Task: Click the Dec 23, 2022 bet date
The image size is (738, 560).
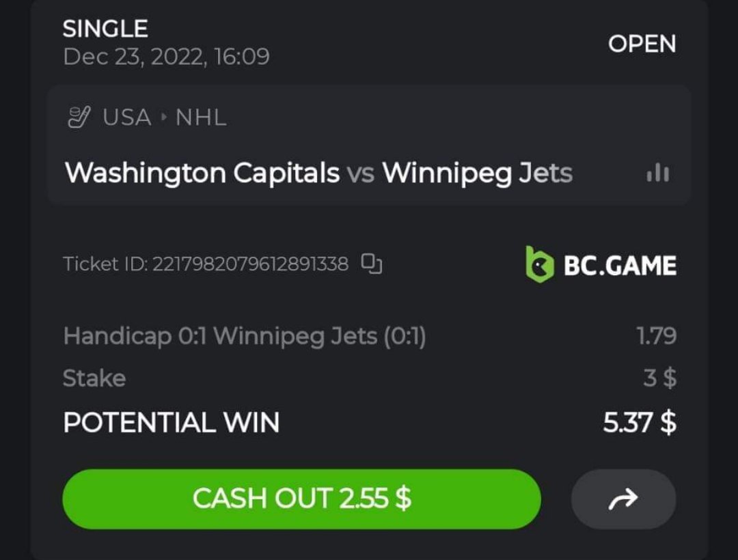Action: point(166,57)
